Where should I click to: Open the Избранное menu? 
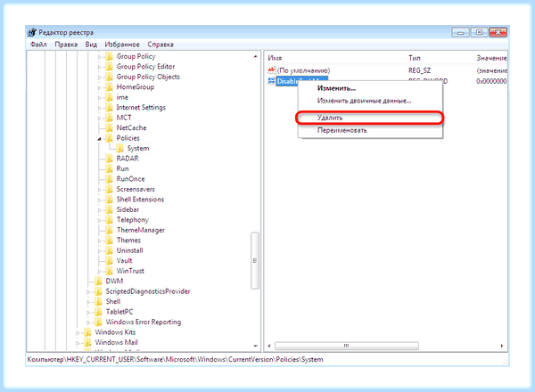[x=122, y=45]
